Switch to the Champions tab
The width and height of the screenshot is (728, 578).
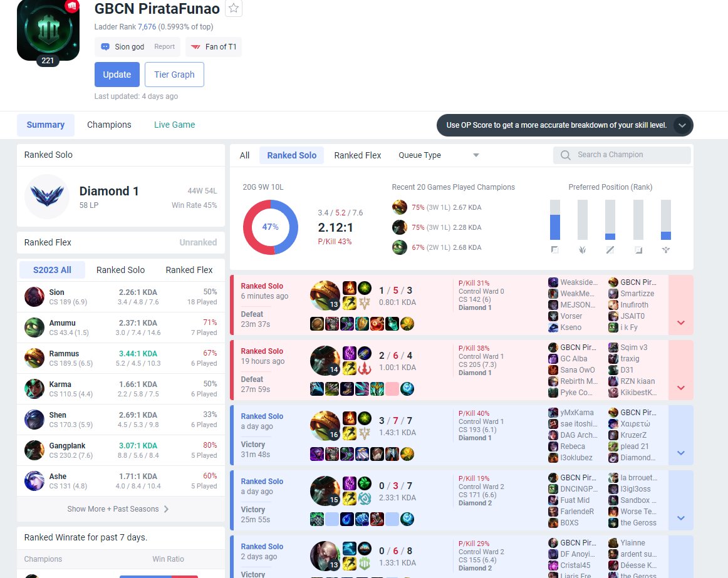point(109,125)
